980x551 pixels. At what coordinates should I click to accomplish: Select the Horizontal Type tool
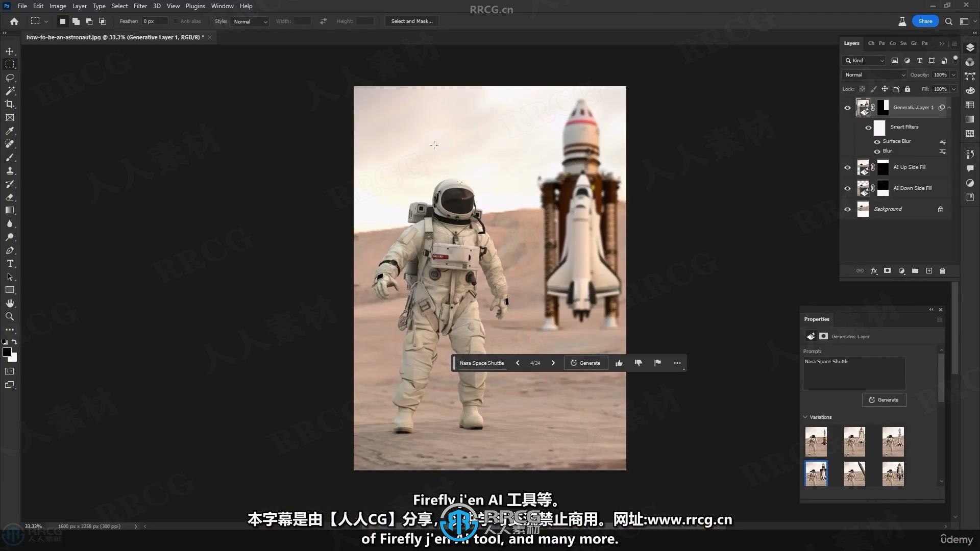tap(10, 263)
